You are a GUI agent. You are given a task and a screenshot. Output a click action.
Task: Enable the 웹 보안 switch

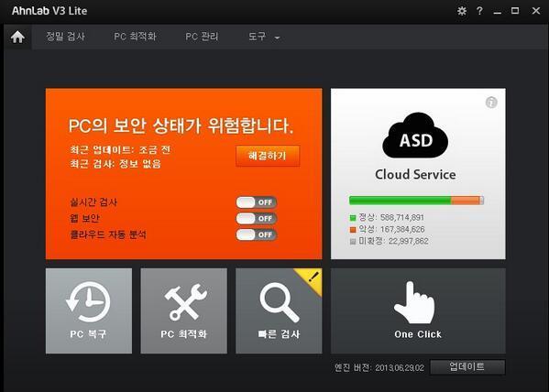coord(257,218)
